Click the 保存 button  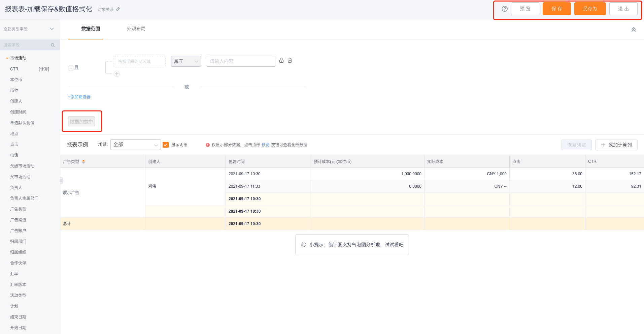point(556,9)
